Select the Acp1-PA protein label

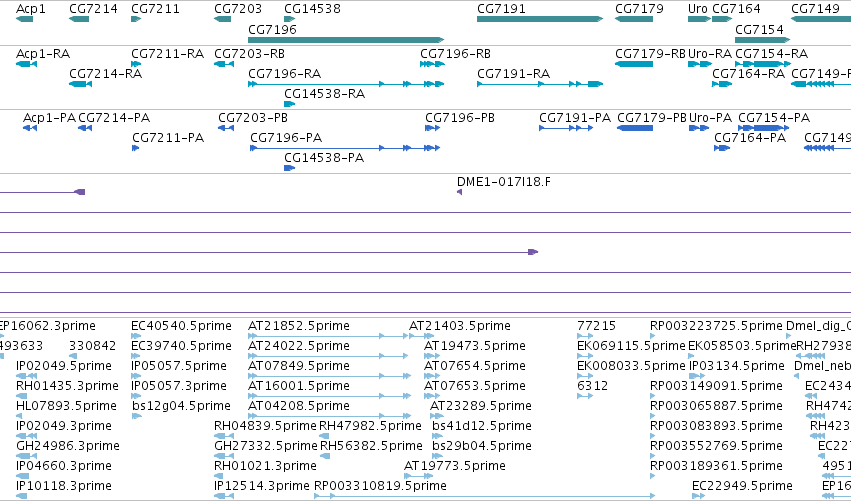(x=49, y=118)
